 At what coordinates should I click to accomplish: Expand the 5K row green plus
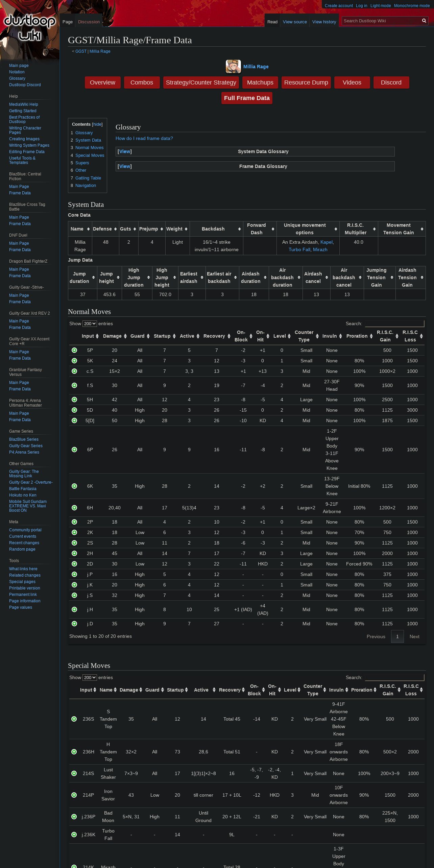click(x=74, y=361)
